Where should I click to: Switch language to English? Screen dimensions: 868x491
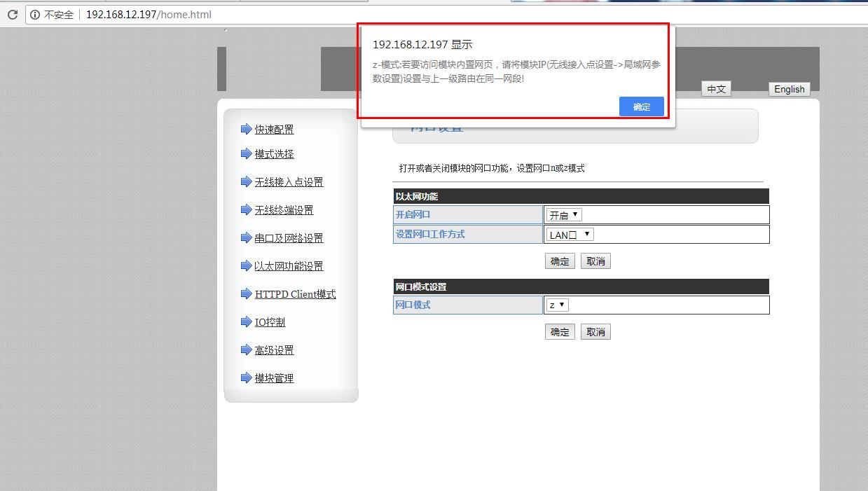[789, 89]
